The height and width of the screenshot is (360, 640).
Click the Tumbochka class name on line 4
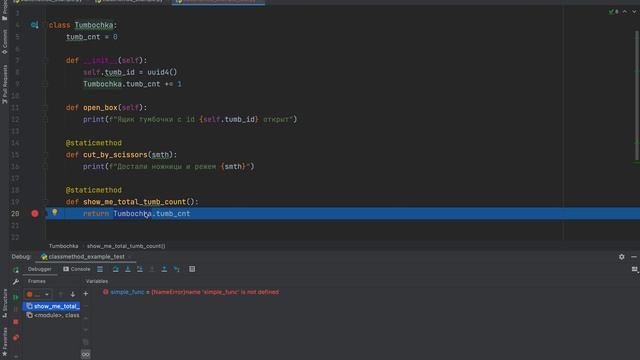pyautogui.click(x=93, y=25)
